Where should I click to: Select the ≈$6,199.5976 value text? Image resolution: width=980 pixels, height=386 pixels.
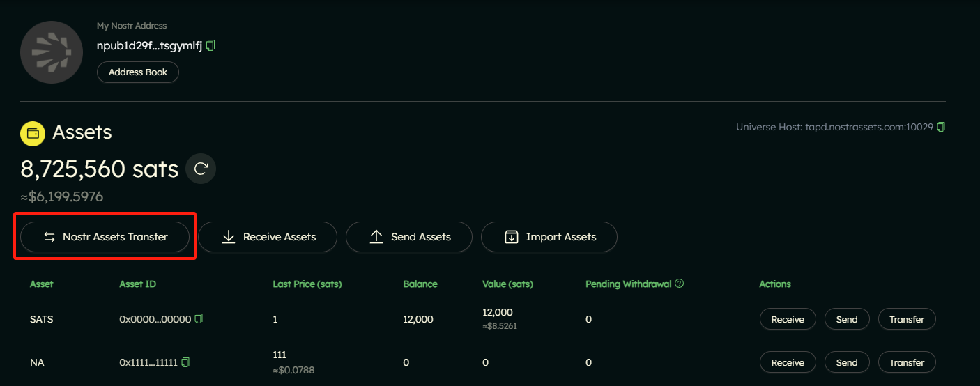[62, 197]
